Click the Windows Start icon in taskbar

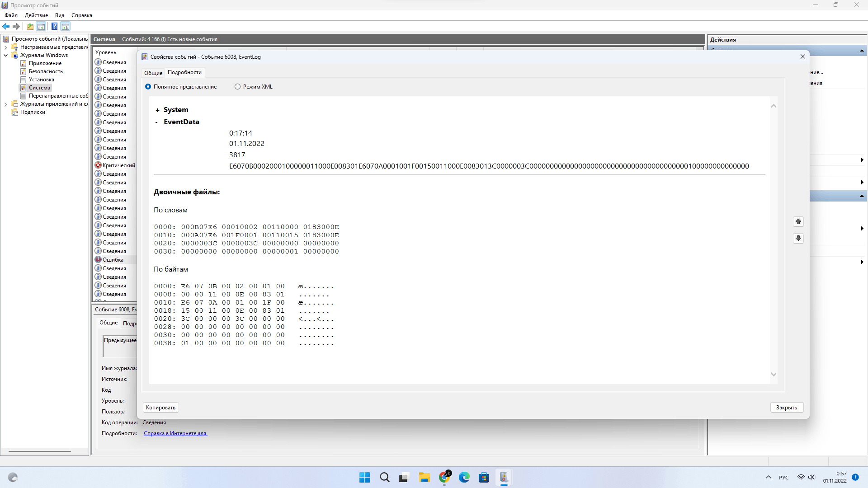click(364, 477)
